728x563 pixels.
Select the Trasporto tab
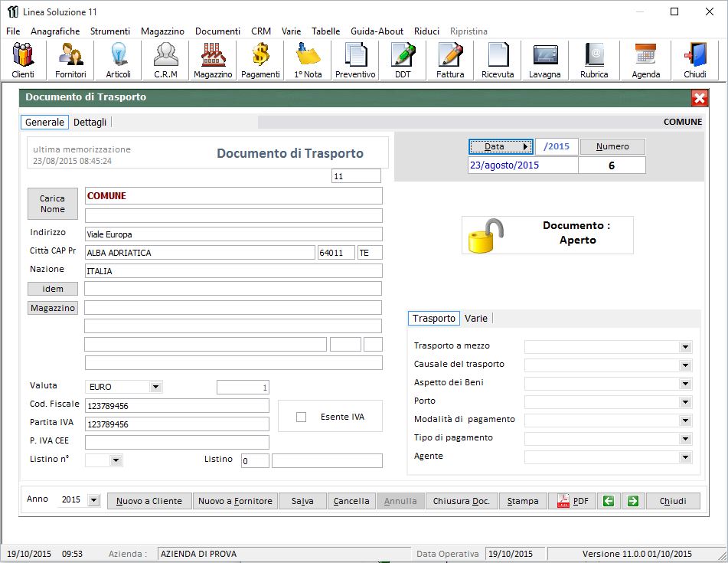[x=434, y=318]
